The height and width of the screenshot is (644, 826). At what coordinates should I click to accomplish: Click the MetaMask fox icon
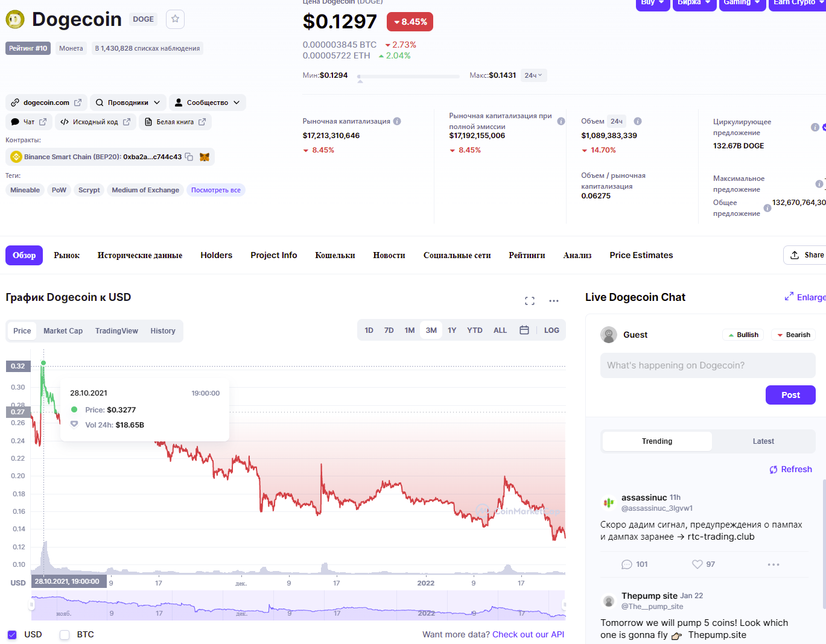(x=205, y=157)
